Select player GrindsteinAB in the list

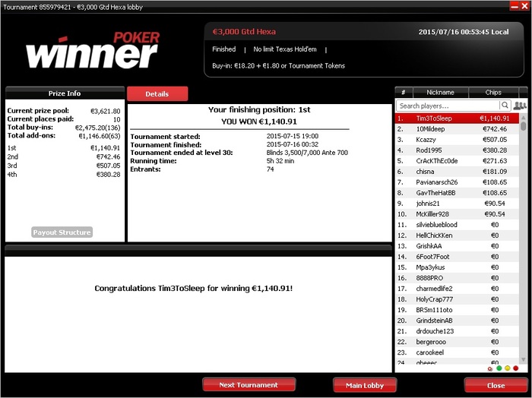point(457,321)
